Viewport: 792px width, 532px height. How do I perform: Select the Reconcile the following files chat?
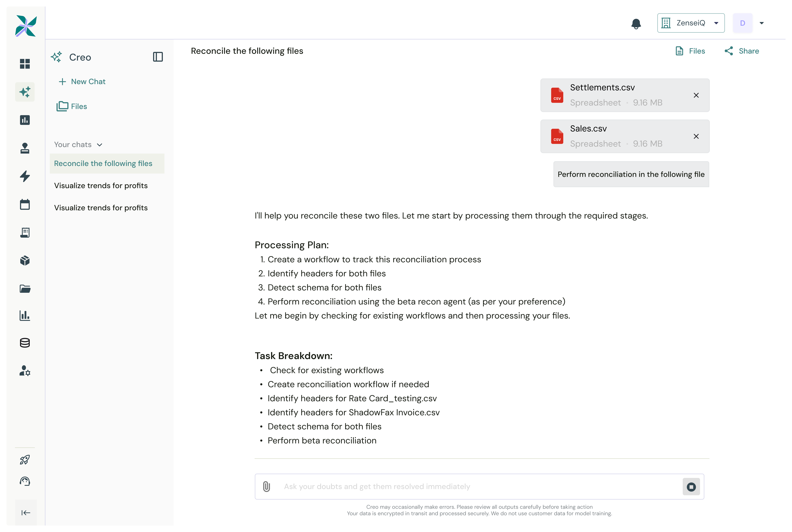pos(103,163)
